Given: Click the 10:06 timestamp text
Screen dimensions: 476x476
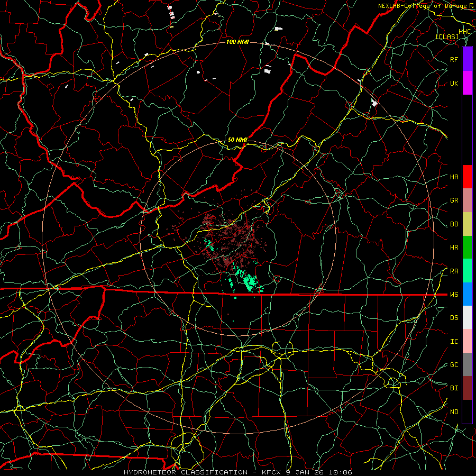Looking at the screenshot, I should coord(342,472).
